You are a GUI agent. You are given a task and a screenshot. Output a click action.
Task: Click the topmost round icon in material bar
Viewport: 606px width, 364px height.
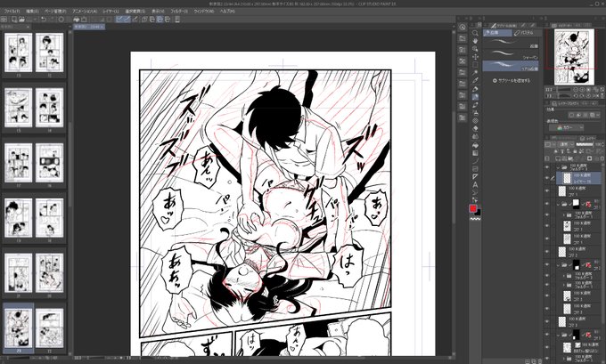pyautogui.click(x=463, y=27)
